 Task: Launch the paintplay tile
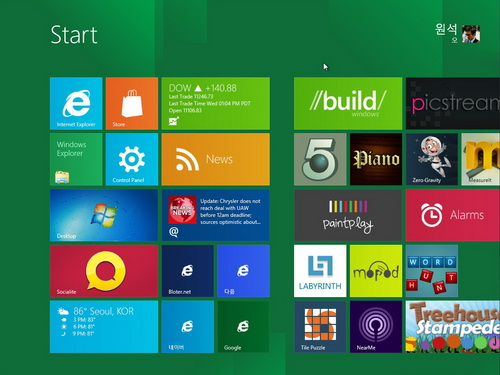[348, 215]
